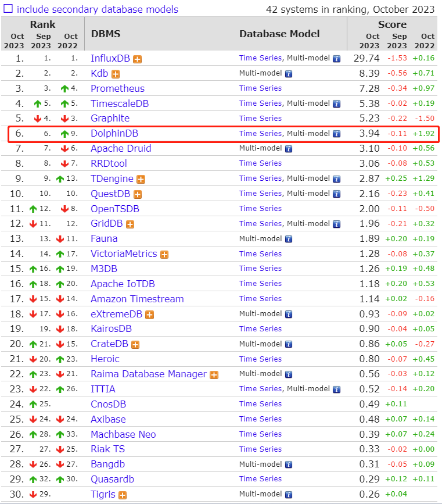This screenshot has height=504, width=442.
Task: Click the orange plus icon beside Kdb
Action: (116, 74)
